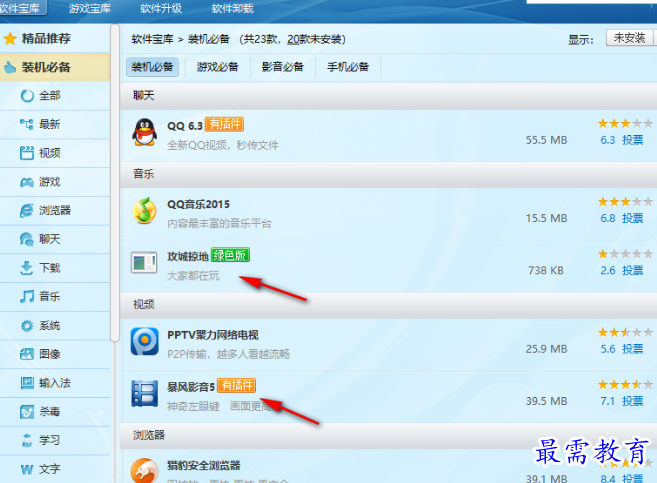657x483 pixels.
Task: Click 投票 link for QQ 6.3
Action: pyautogui.click(x=633, y=140)
